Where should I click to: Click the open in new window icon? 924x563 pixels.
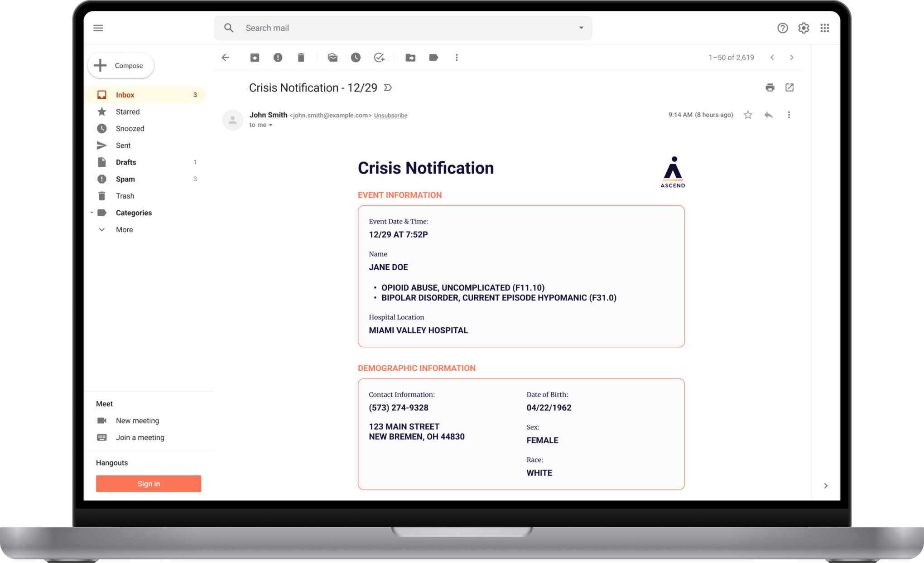(x=789, y=86)
